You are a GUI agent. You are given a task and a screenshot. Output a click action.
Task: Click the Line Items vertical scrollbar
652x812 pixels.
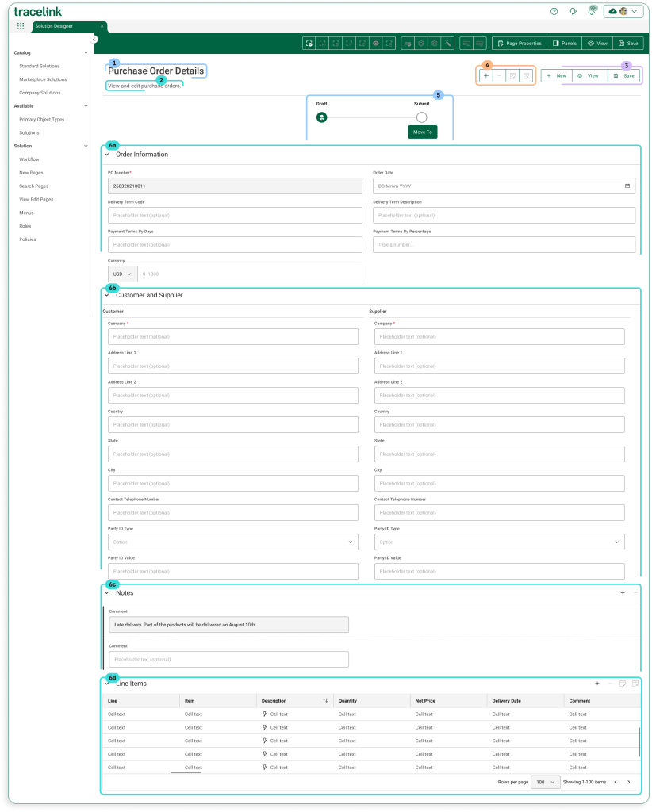tap(639, 742)
